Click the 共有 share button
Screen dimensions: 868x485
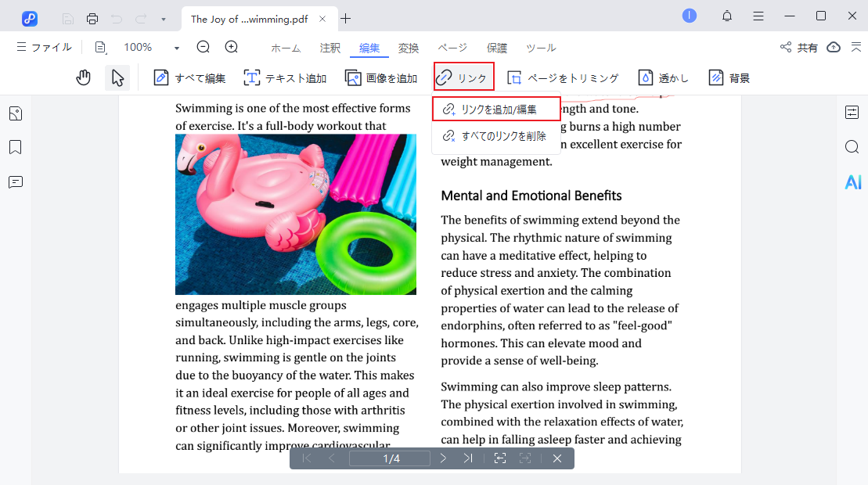click(798, 48)
